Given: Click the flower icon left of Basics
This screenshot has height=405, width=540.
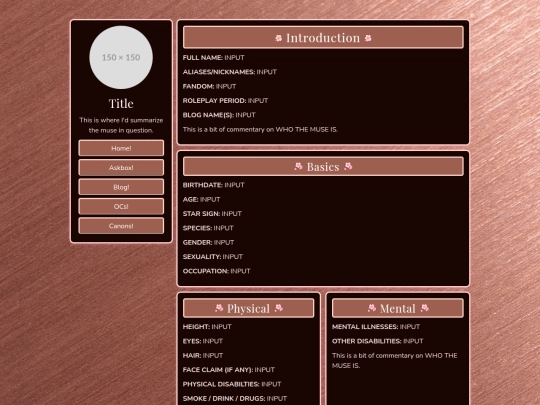Looking at the screenshot, I should (x=298, y=167).
